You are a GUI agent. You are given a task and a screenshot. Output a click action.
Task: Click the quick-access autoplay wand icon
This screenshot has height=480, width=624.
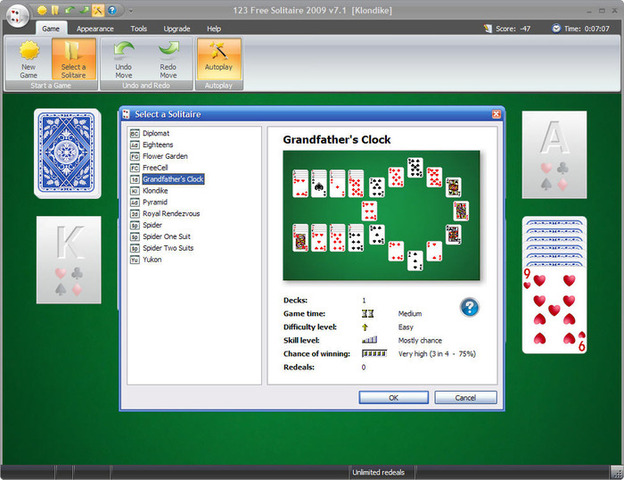pos(98,10)
